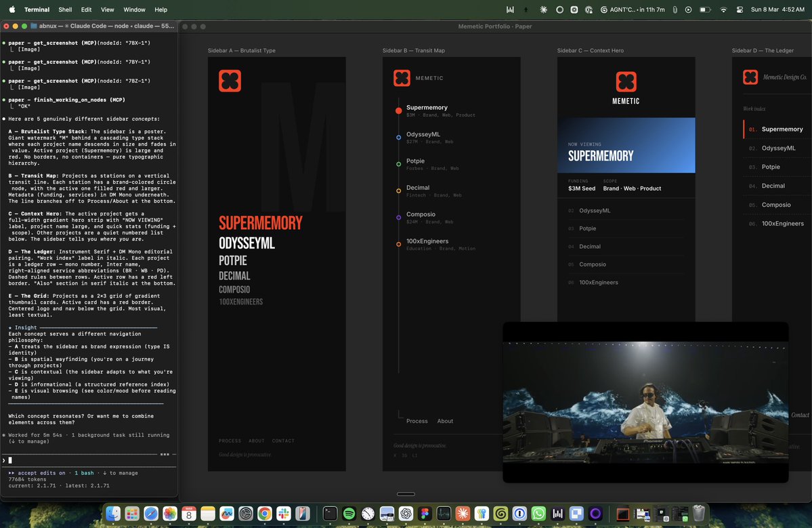The height and width of the screenshot is (528, 812).
Task: Open the AGNT'C calendar countdown menu item
Action: click(633, 9)
